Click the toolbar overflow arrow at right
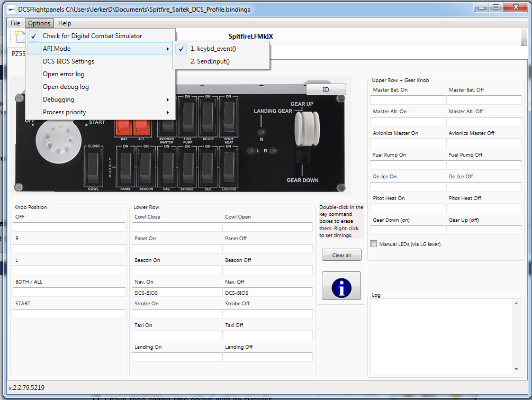The height and width of the screenshot is (400, 532). pos(524,43)
